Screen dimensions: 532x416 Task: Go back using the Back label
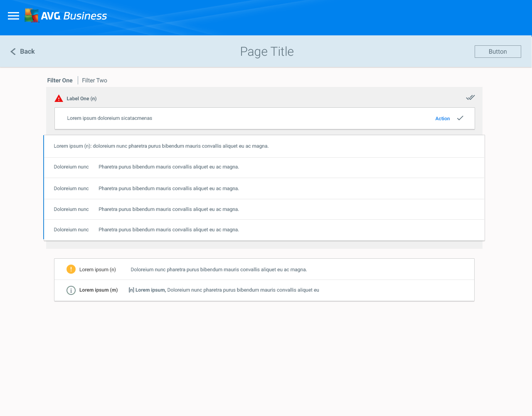pos(27,52)
